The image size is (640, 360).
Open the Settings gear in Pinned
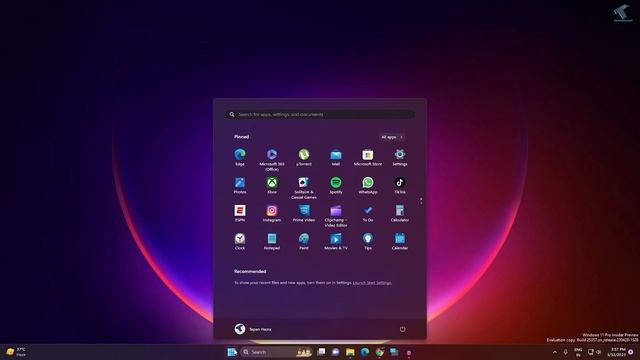click(x=400, y=157)
